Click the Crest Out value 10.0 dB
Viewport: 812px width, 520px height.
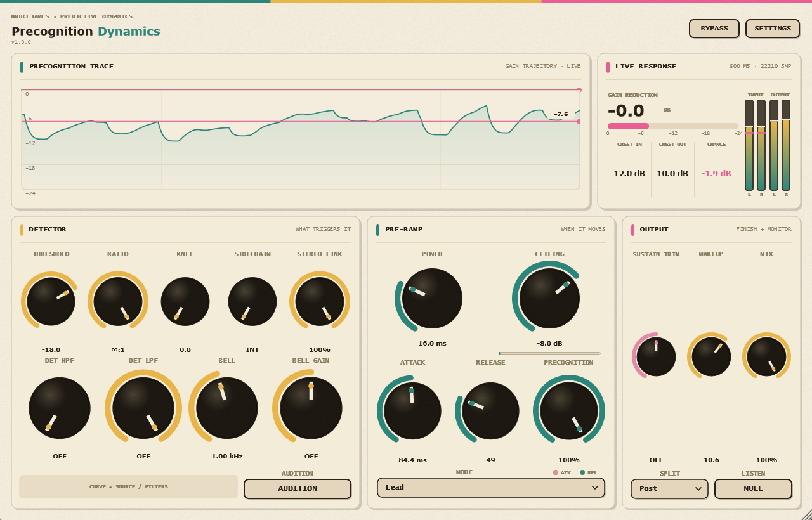point(672,174)
